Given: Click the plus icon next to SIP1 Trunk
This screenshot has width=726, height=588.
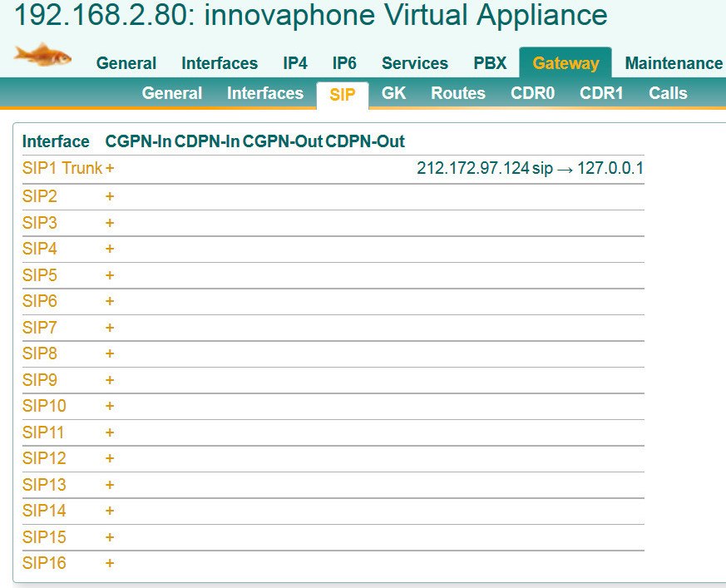Looking at the screenshot, I should (x=110, y=169).
